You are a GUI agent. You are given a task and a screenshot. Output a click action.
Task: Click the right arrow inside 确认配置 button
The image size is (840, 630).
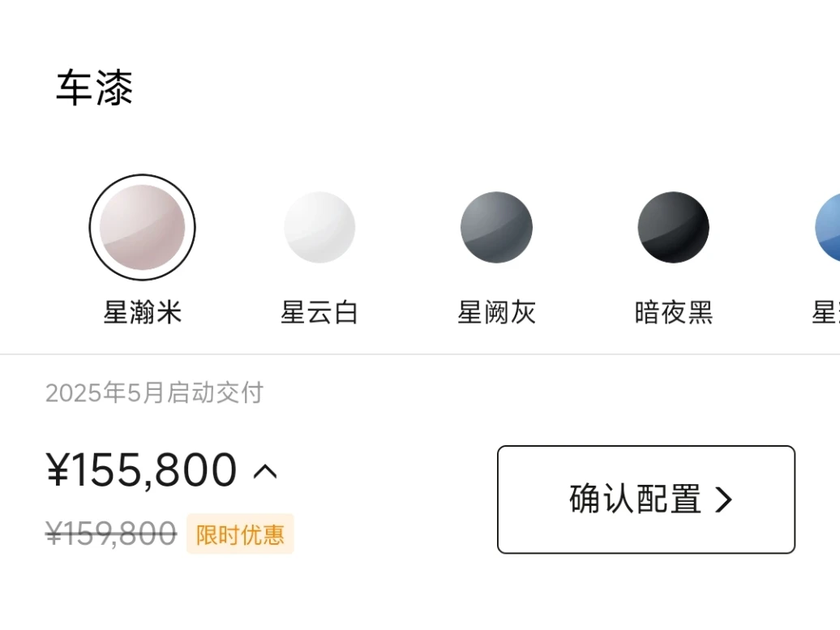click(x=723, y=500)
